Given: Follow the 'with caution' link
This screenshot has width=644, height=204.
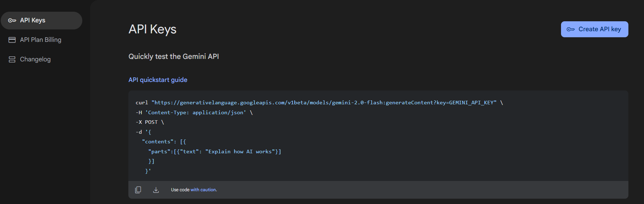Looking at the screenshot, I should (204, 190).
